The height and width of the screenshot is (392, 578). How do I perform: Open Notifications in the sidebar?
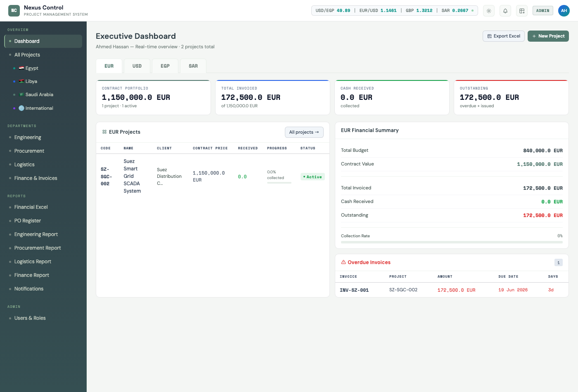point(43,289)
